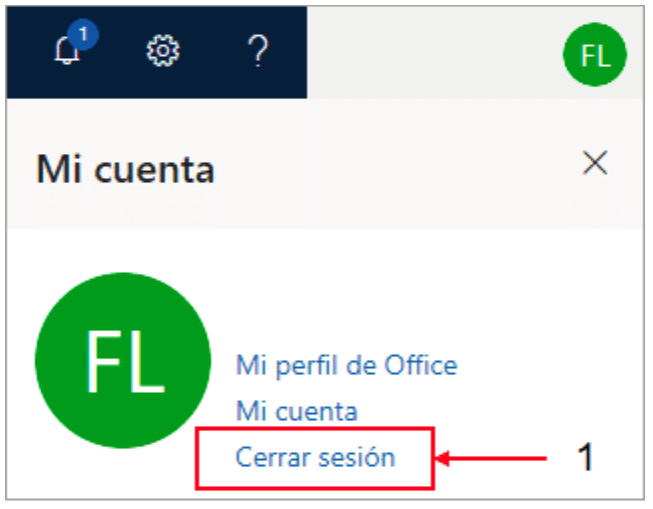Click the large FL profile picture
The width and height of the screenshot is (653, 509).
(x=123, y=360)
